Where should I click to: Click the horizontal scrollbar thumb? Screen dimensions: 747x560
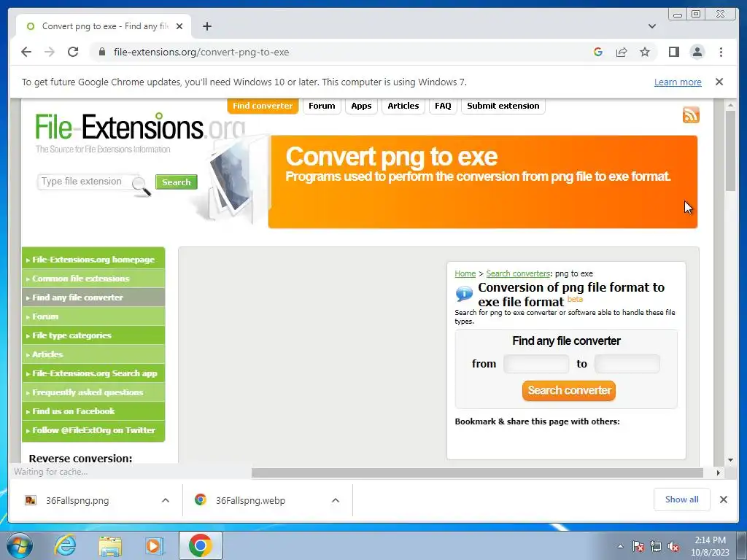[477, 472]
